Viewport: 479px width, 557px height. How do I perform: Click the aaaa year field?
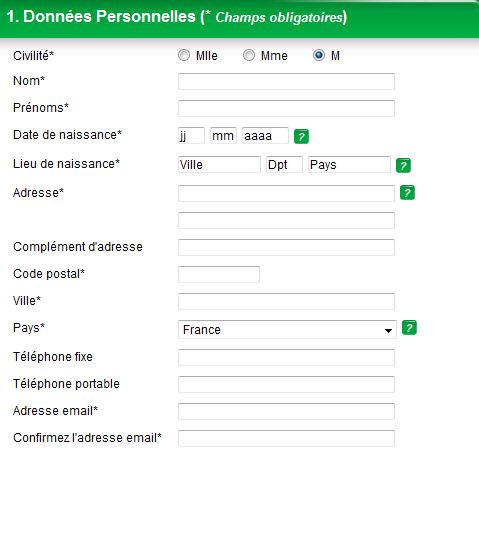point(265,136)
